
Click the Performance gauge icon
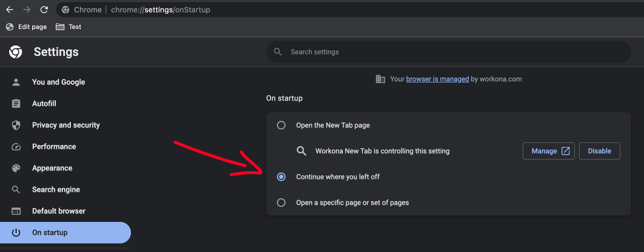click(16, 147)
